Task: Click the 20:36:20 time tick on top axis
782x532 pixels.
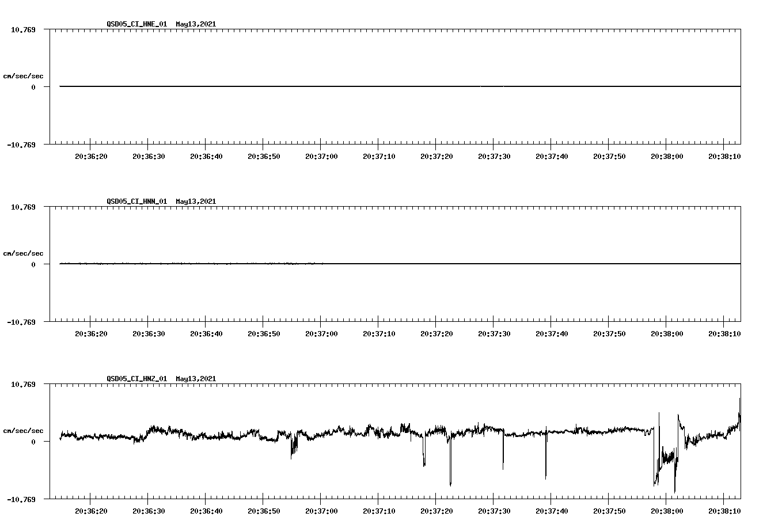Action: point(92,155)
